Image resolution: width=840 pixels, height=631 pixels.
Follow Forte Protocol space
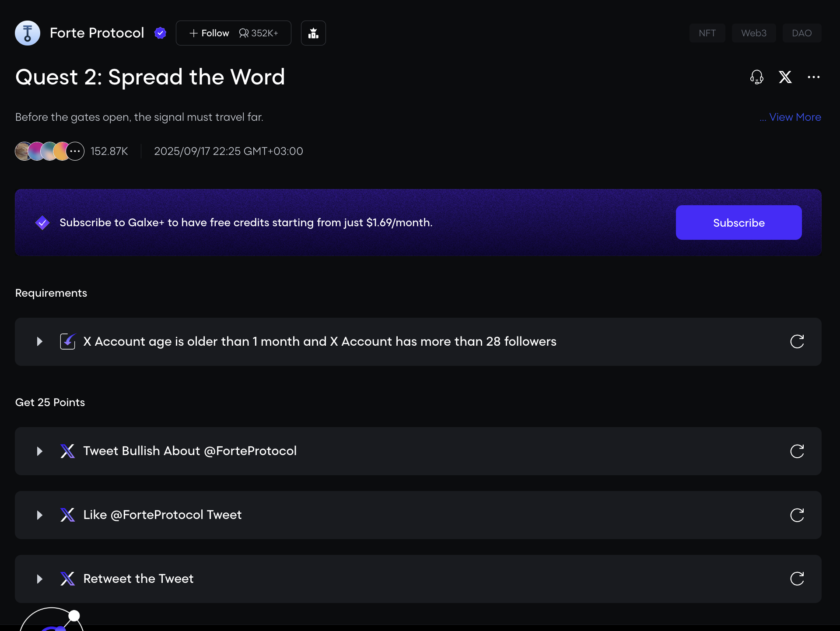209,33
